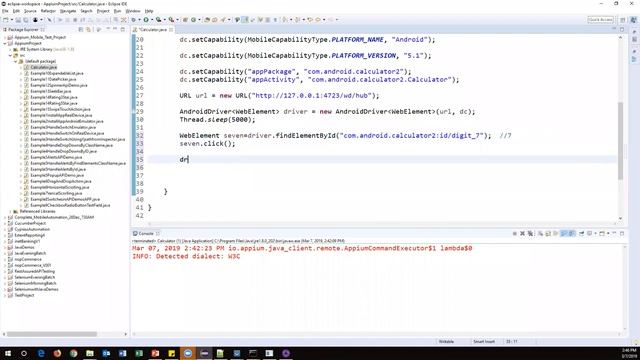
Task: Collapse the AppiumProject node
Action: tap(5, 43)
